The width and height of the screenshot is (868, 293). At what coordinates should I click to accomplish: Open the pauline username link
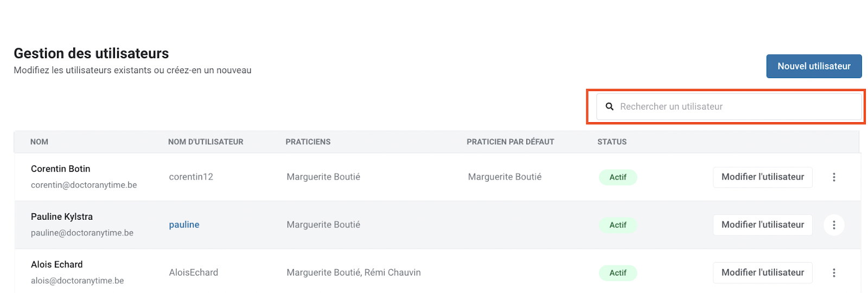(184, 225)
